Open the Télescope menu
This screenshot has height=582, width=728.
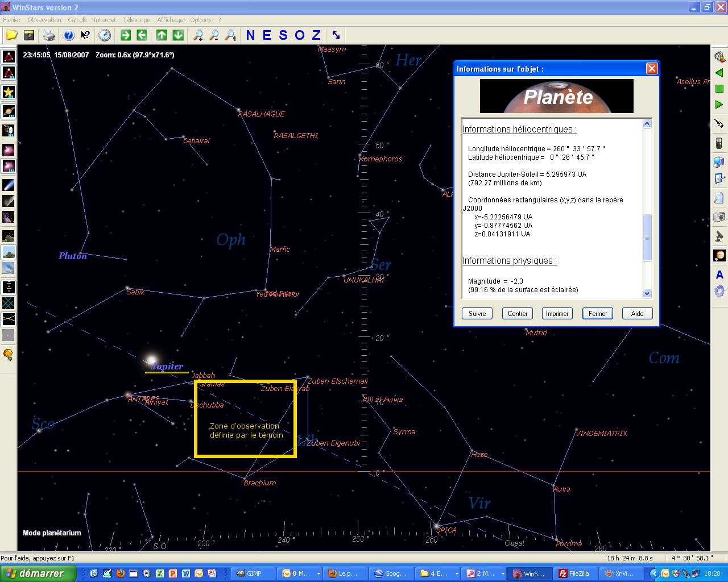point(136,20)
